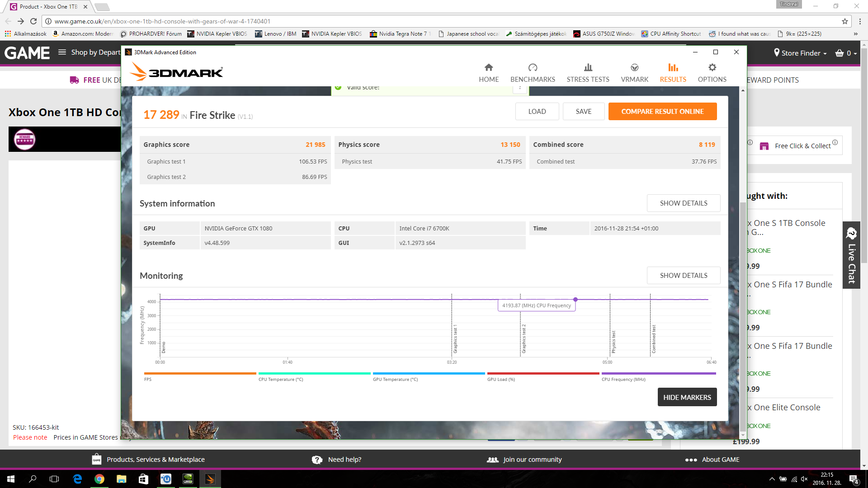This screenshot has width=868, height=488.
Task: Click Join our community footer link
Action: [524, 460]
